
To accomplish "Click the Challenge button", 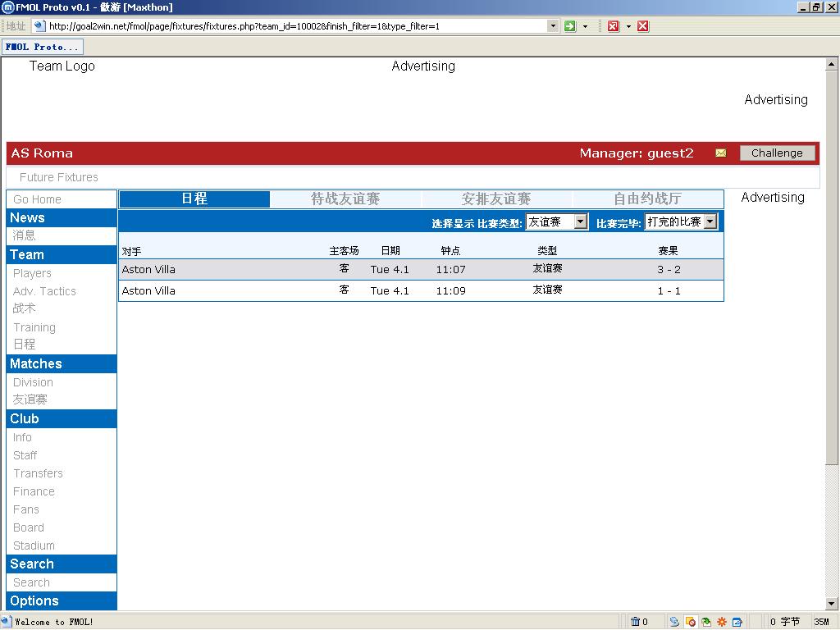I will point(777,153).
